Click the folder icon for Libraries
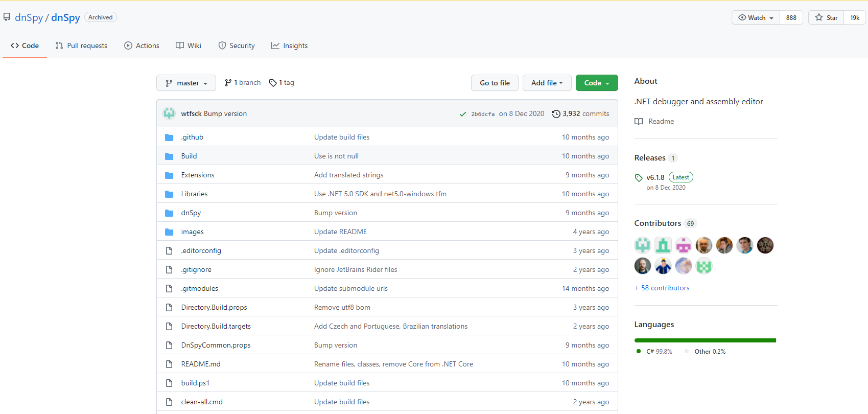868x414 pixels. tap(169, 194)
